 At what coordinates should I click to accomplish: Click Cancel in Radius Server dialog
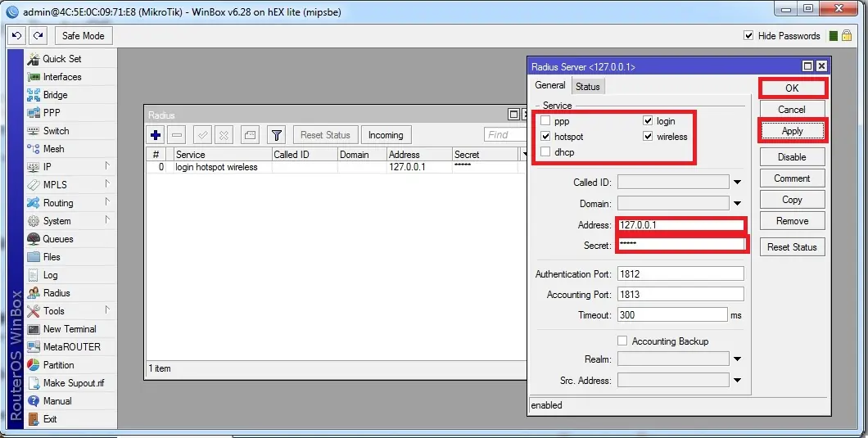click(x=792, y=110)
